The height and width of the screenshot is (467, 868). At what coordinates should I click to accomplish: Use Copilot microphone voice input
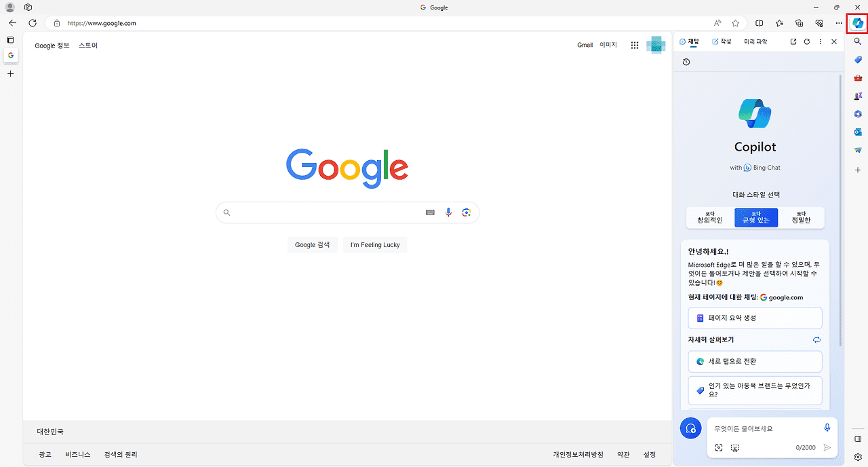point(827,428)
